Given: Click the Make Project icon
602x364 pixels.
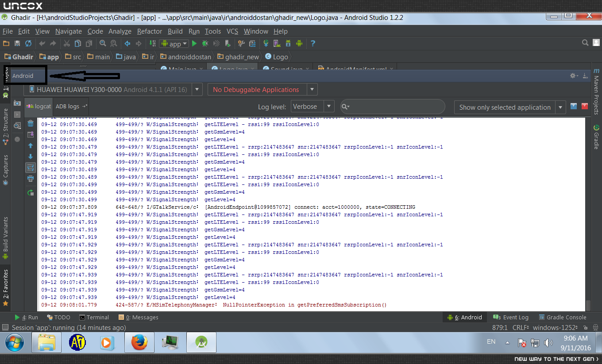Looking at the screenshot, I should coord(152,43).
